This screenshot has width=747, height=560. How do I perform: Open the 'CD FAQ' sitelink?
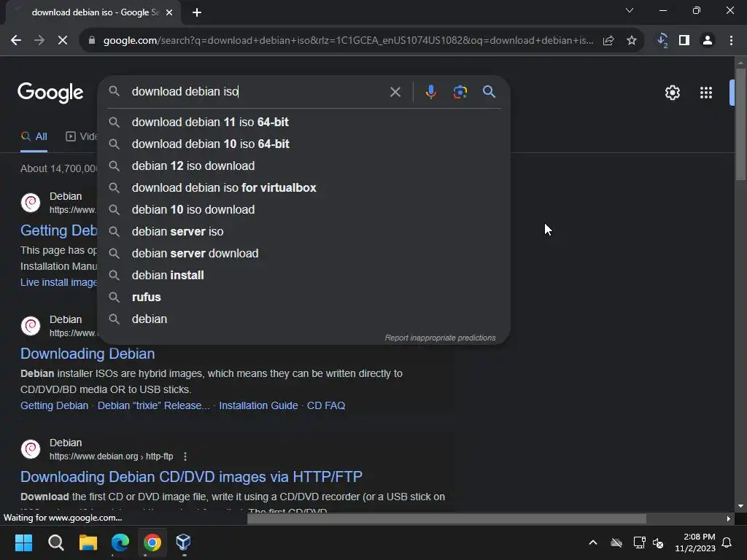[326, 405]
